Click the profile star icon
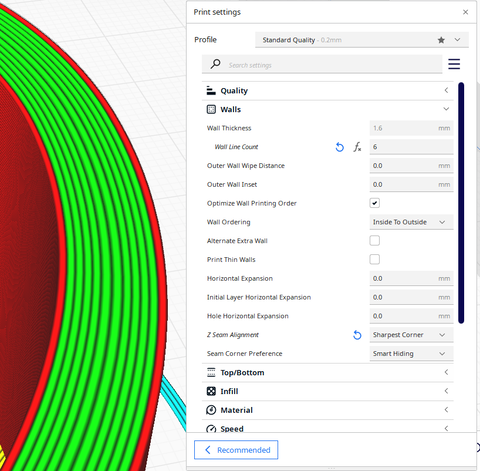Screen dimensions: 480x471 [x=441, y=40]
